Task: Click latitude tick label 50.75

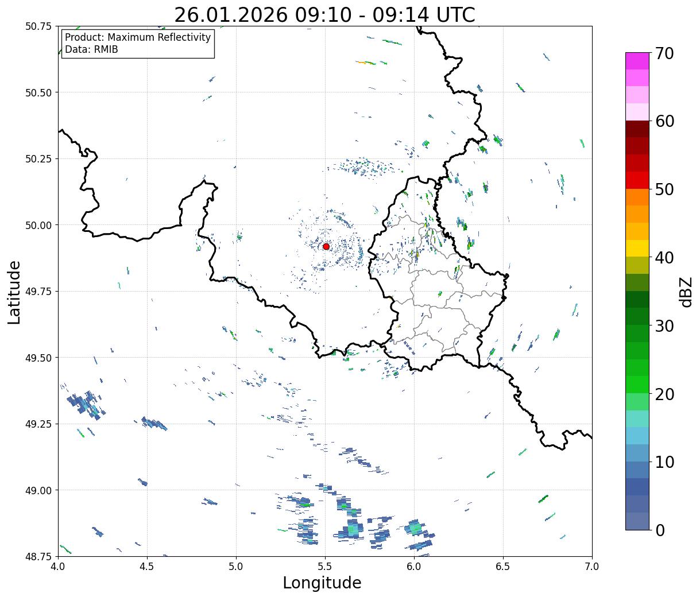Action: coord(38,26)
